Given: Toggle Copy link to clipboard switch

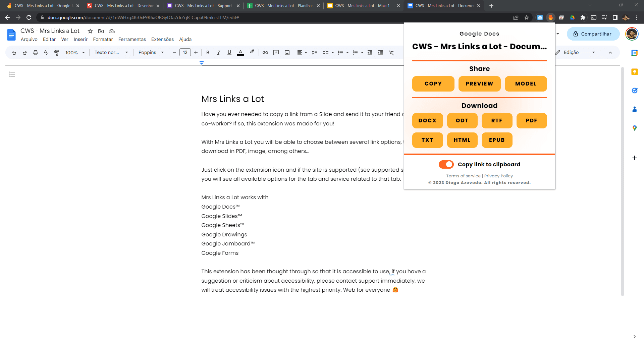Looking at the screenshot, I should 446,164.
